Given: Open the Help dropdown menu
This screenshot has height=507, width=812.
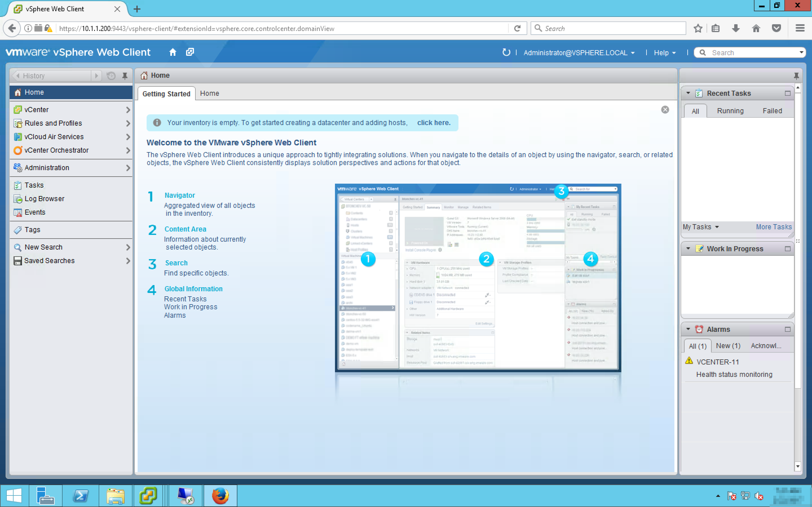Looking at the screenshot, I should 664,53.
